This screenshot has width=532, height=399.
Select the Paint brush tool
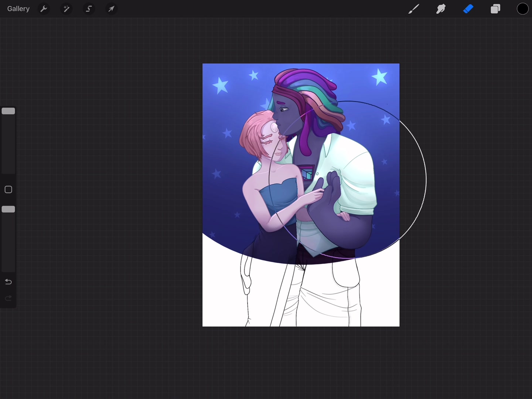click(x=414, y=9)
